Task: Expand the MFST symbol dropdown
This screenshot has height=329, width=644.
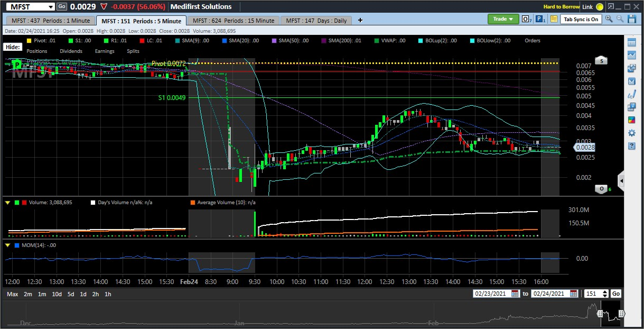Action: coord(50,7)
